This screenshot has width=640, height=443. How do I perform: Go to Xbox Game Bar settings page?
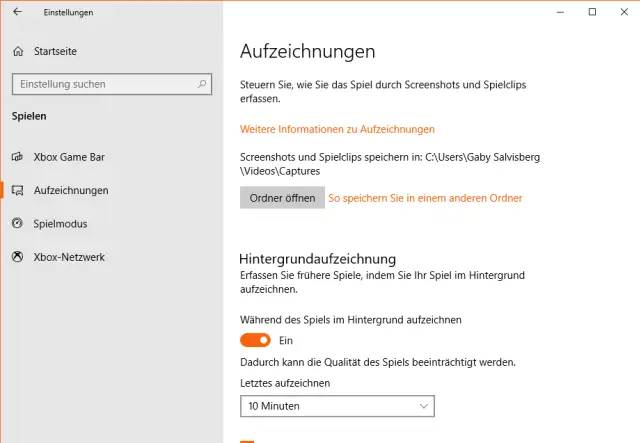coord(69,157)
